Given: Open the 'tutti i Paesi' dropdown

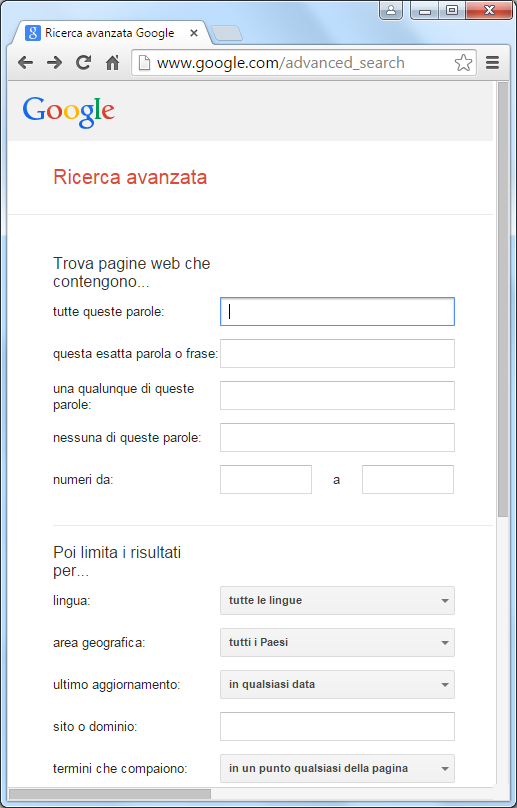Looking at the screenshot, I should [337, 643].
